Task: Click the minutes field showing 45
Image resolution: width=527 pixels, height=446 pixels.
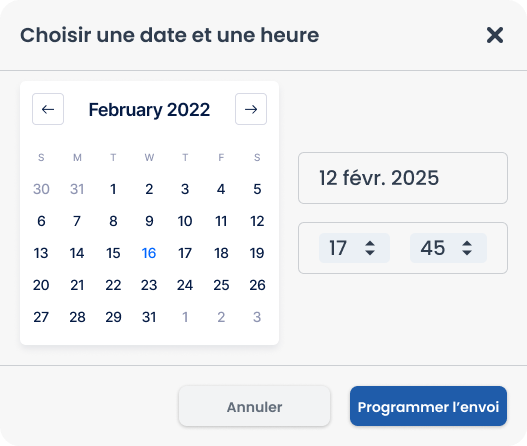Action: (x=448, y=248)
